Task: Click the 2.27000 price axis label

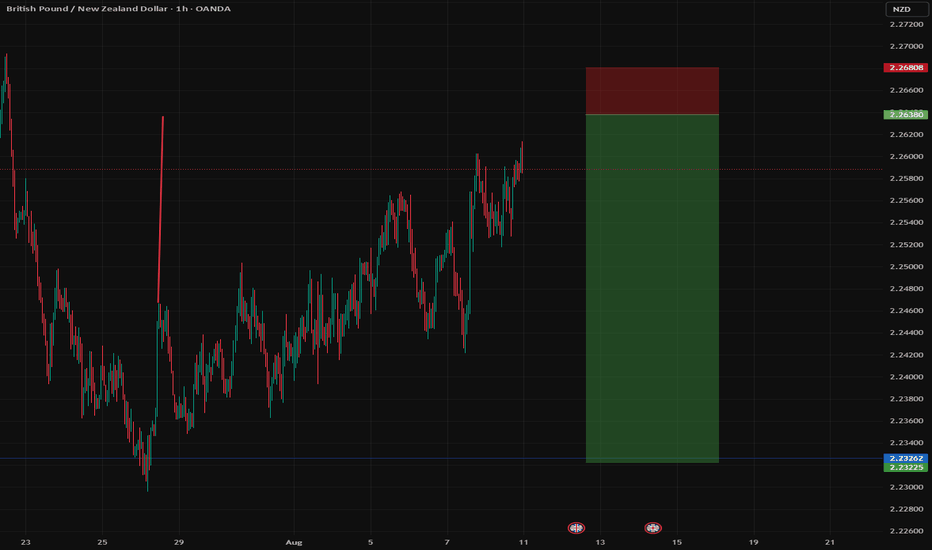Action: 906,46
